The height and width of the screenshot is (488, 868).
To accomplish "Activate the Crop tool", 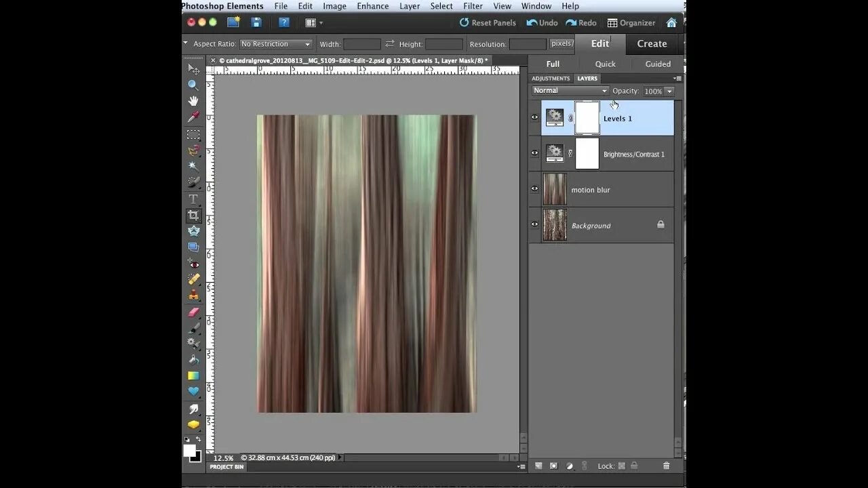I will coord(193,216).
